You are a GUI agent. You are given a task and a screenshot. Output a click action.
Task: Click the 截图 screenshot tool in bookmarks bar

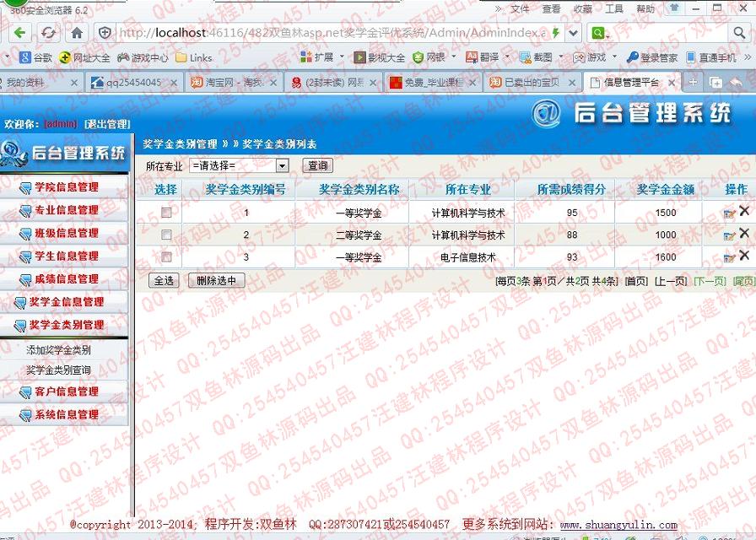pyautogui.click(x=536, y=57)
